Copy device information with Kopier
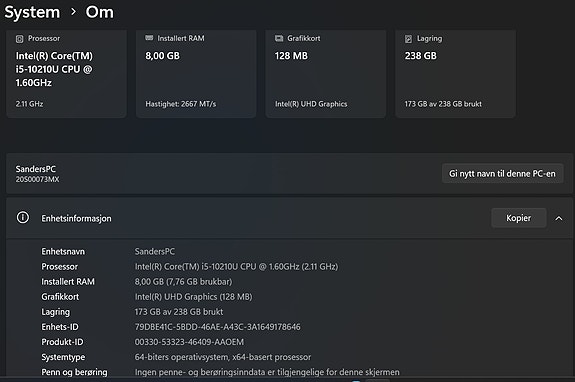The image size is (575, 382). pos(519,218)
